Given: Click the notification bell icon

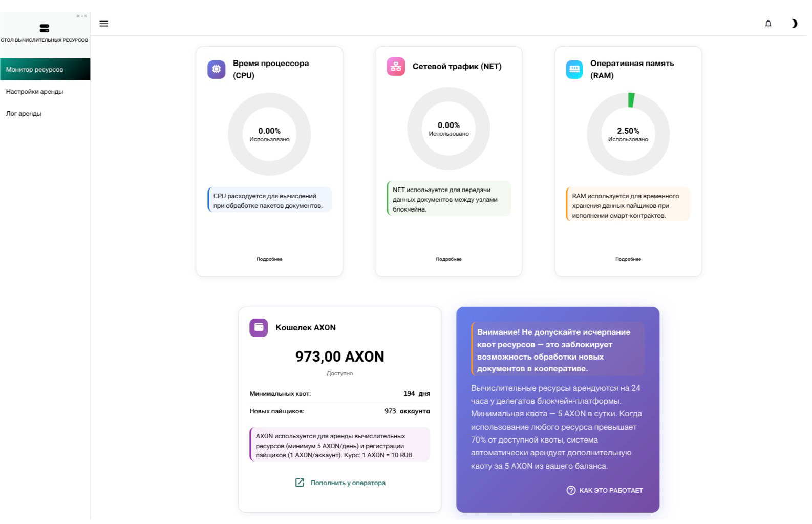Looking at the screenshot, I should point(768,24).
